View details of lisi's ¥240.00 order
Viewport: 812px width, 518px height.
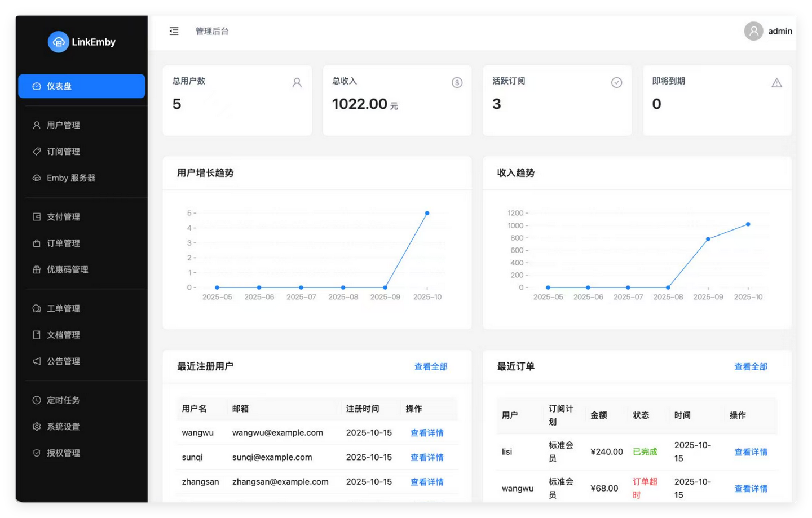pos(751,452)
